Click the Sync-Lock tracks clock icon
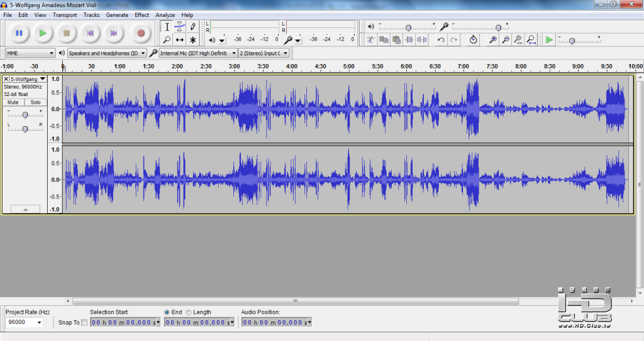This screenshot has width=644, height=341. [473, 40]
